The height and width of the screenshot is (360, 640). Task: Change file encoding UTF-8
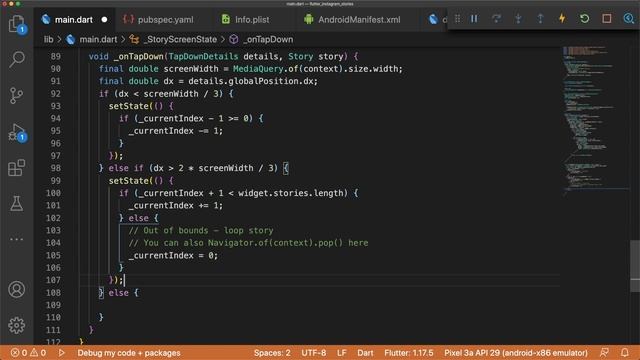tap(313, 353)
